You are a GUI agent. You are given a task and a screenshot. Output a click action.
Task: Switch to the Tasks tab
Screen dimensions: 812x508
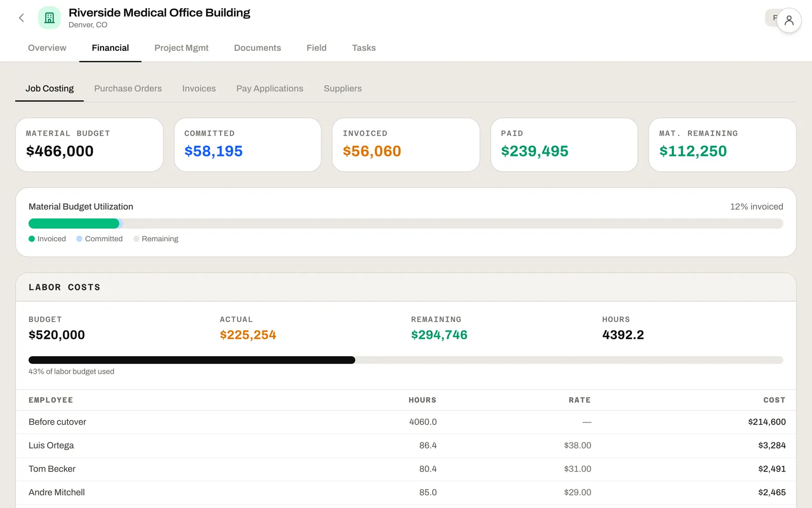(364, 48)
